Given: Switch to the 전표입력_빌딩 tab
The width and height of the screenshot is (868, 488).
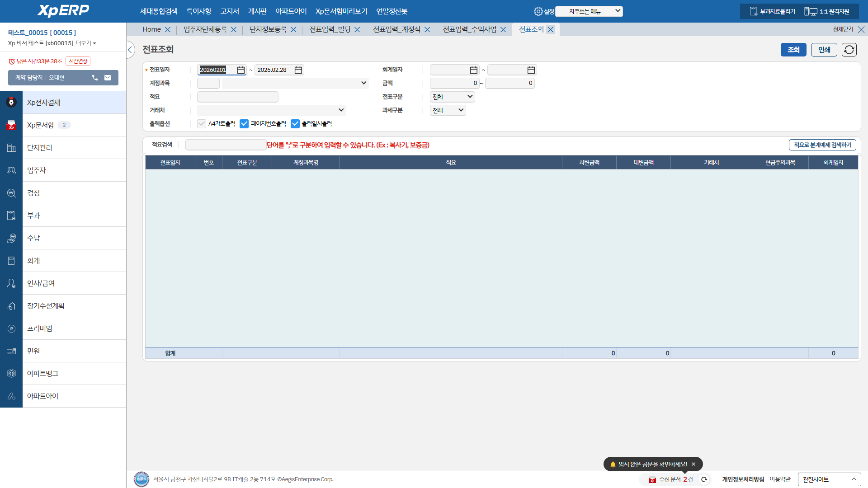Looking at the screenshot, I should [x=330, y=29].
